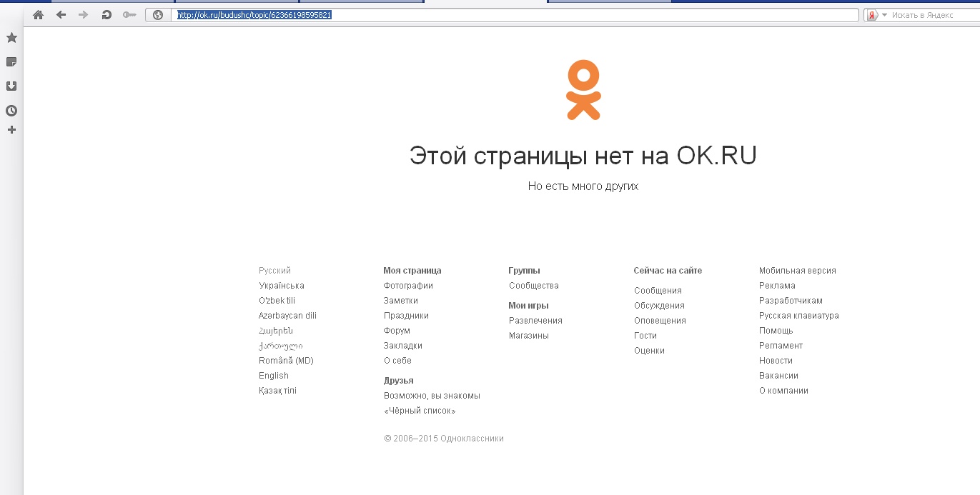Open the Мобильная версия link
This screenshot has width=980, height=495.
pos(797,271)
